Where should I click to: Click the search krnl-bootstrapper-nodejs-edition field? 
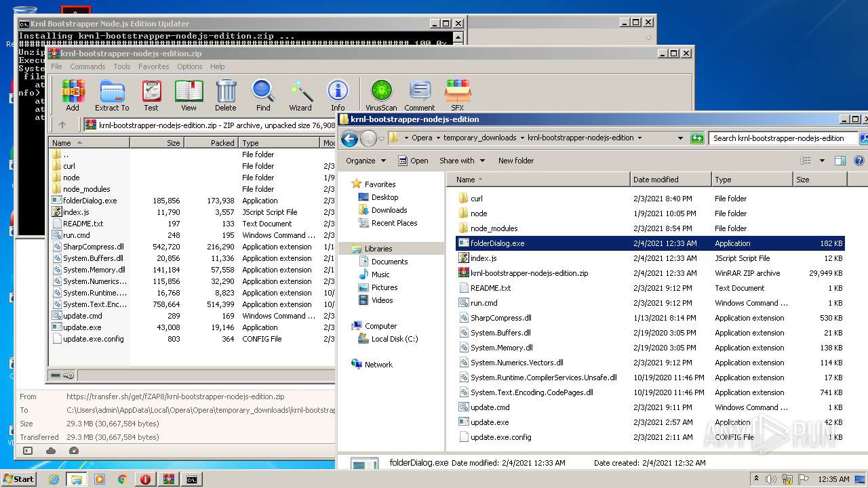(x=783, y=138)
